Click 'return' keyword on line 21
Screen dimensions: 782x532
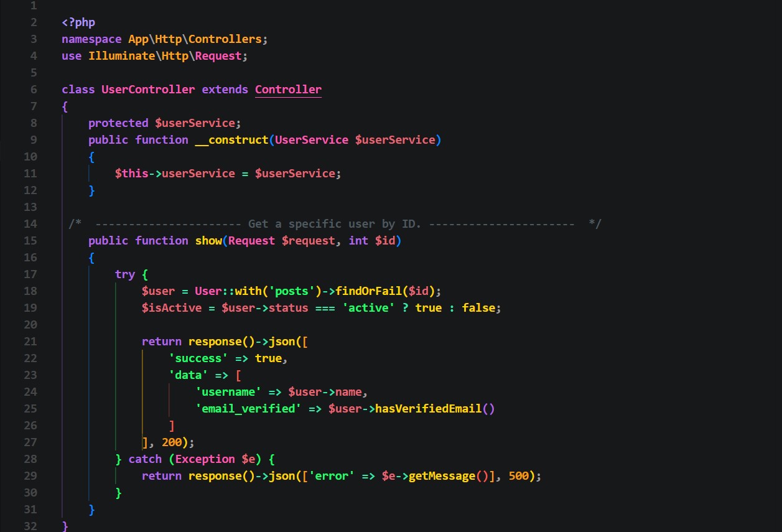point(162,341)
